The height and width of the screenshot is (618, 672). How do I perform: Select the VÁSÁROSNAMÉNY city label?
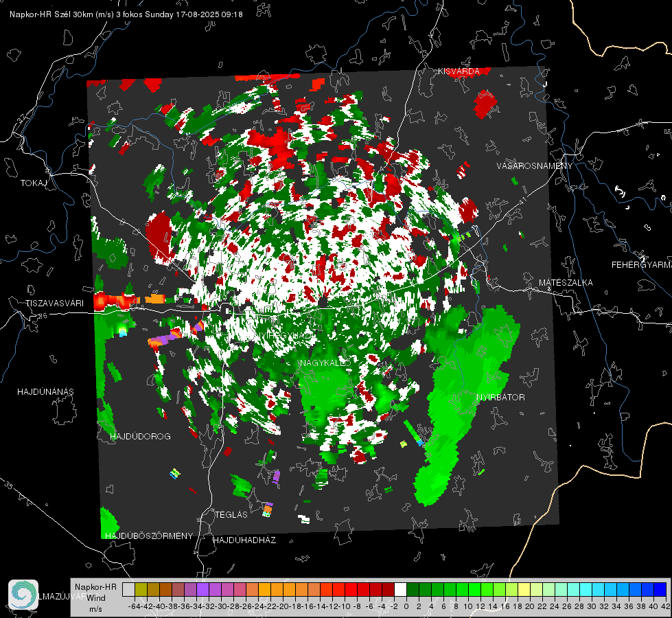coord(535,166)
